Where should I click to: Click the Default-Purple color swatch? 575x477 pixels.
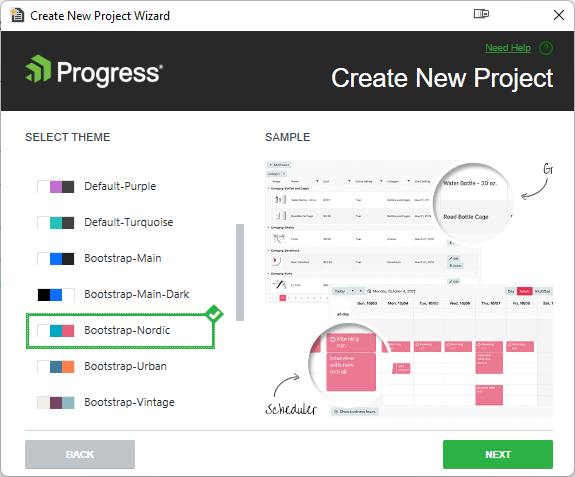56,187
